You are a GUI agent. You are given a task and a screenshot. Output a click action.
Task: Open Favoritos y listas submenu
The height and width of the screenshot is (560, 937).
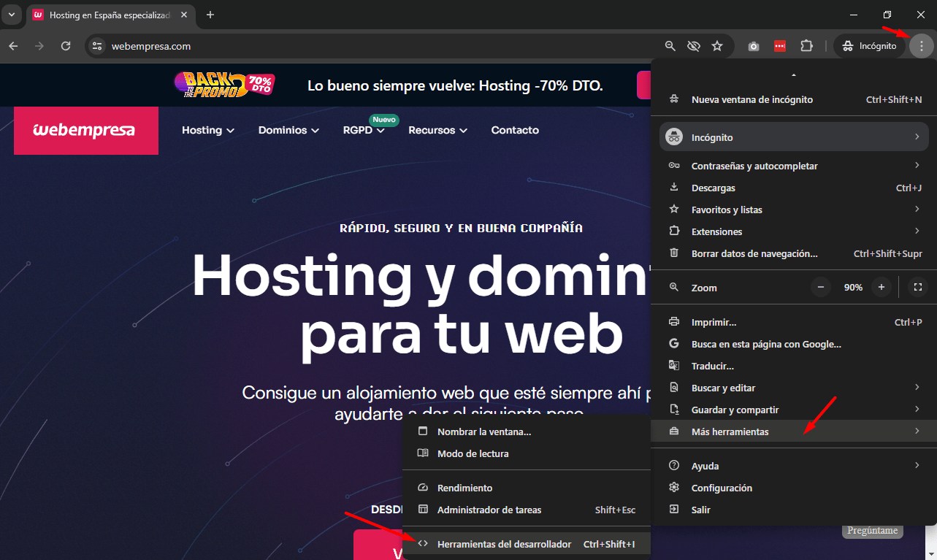(x=794, y=210)
